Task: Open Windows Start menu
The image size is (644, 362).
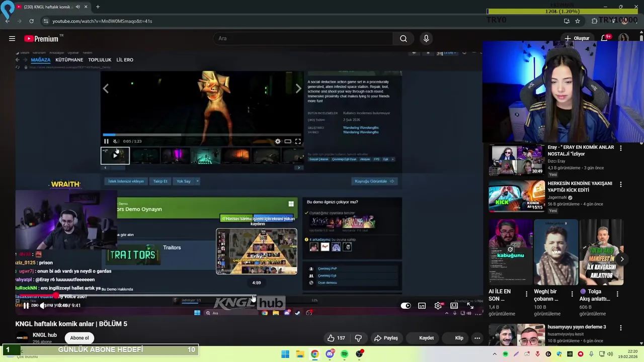Action: 285,354
